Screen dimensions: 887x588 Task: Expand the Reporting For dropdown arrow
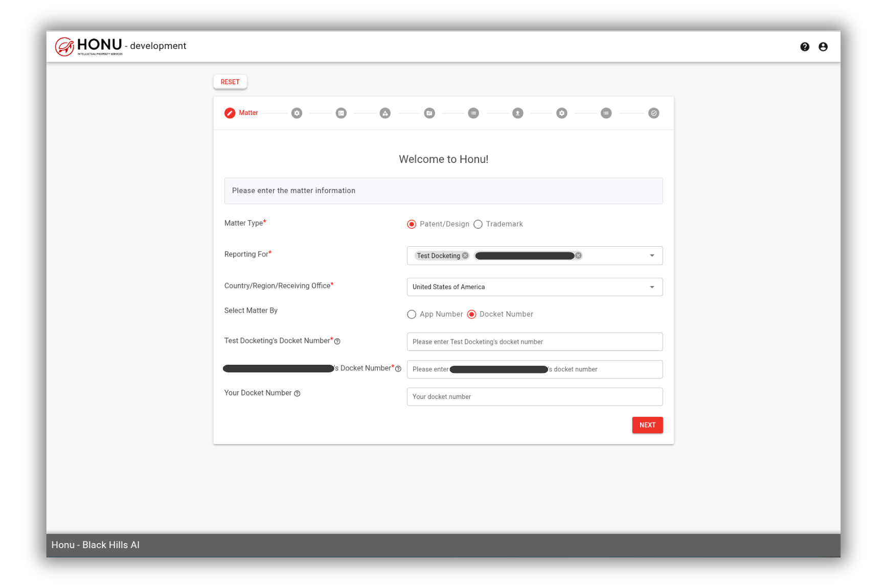pos(652,255)
